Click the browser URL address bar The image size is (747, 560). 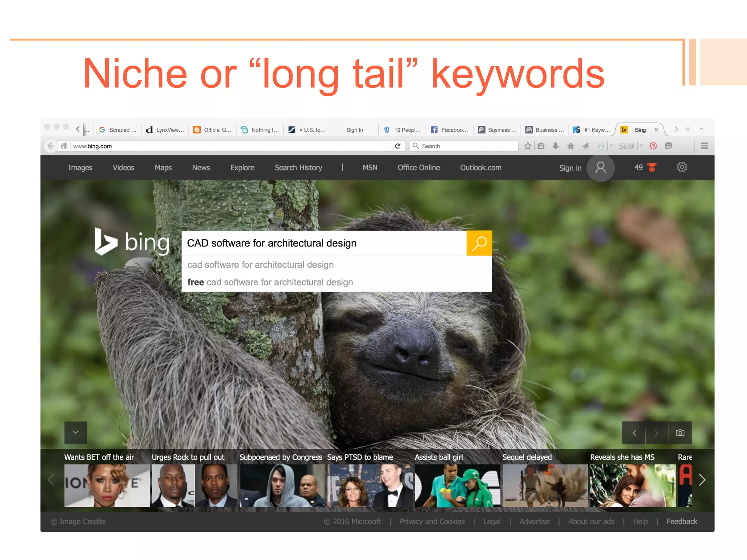point(231,146)
